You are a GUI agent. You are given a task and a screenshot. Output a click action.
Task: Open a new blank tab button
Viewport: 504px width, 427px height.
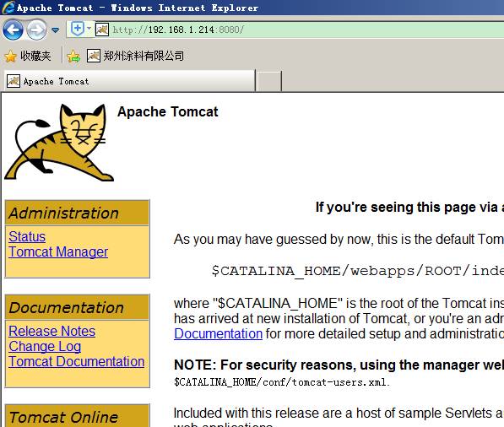pos(269,81)
